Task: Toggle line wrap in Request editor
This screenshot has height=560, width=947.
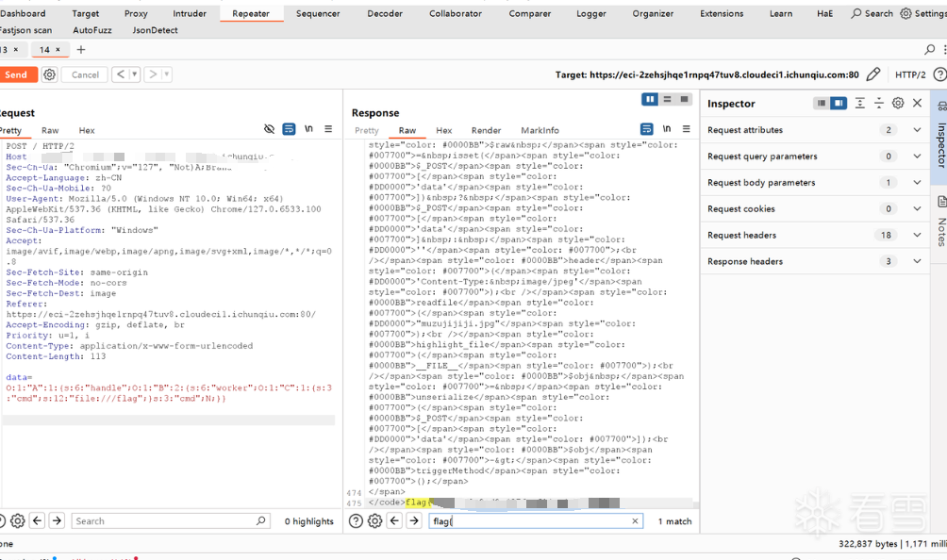Action: click(289, 129)
